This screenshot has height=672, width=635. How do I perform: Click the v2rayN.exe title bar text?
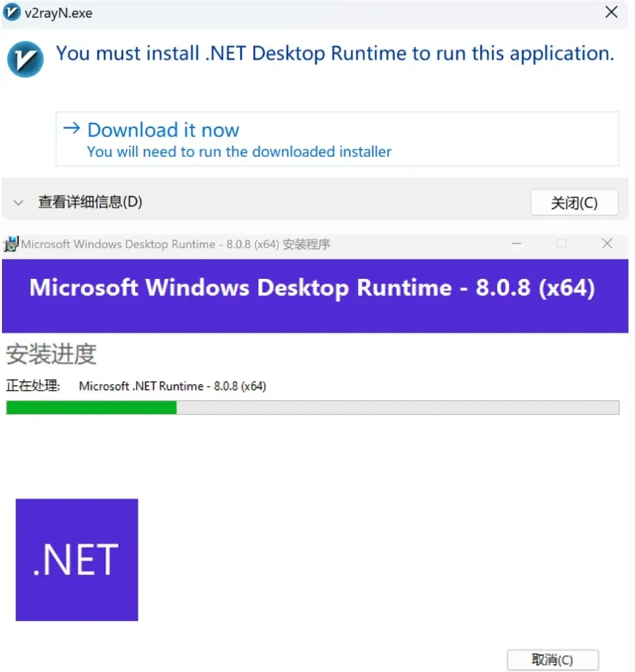click(58, 12)
